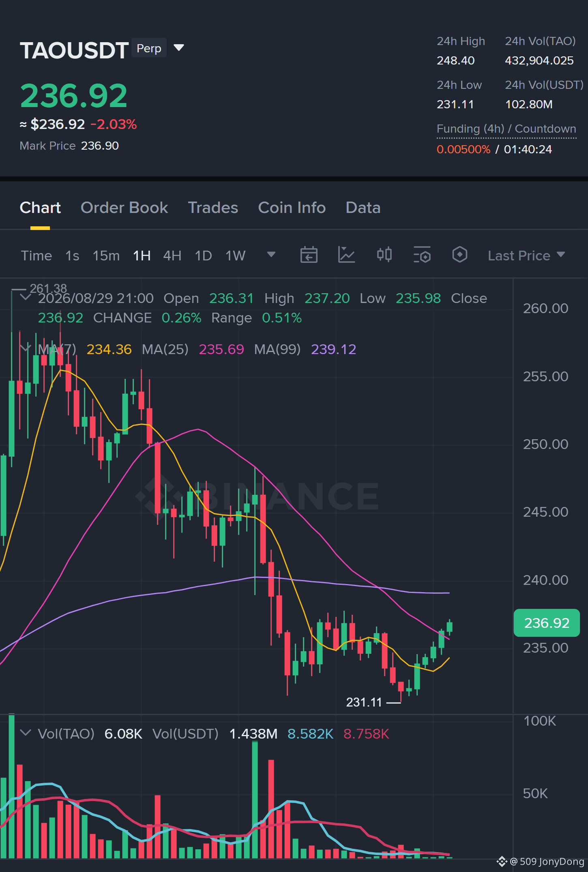Screen dimensions: 588x872
Task: Select the 1D time interval
Action: pyautogui.click(x=204, y=256)
